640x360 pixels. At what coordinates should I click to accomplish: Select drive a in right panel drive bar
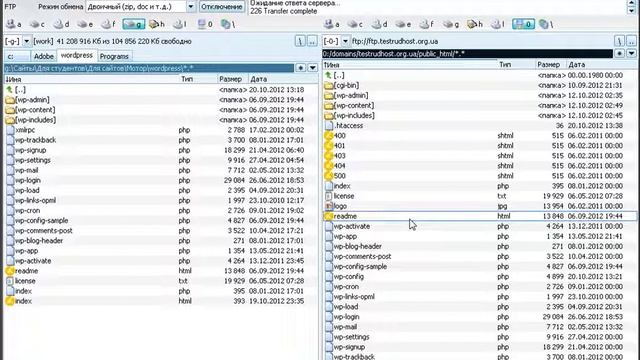[332, 24]
